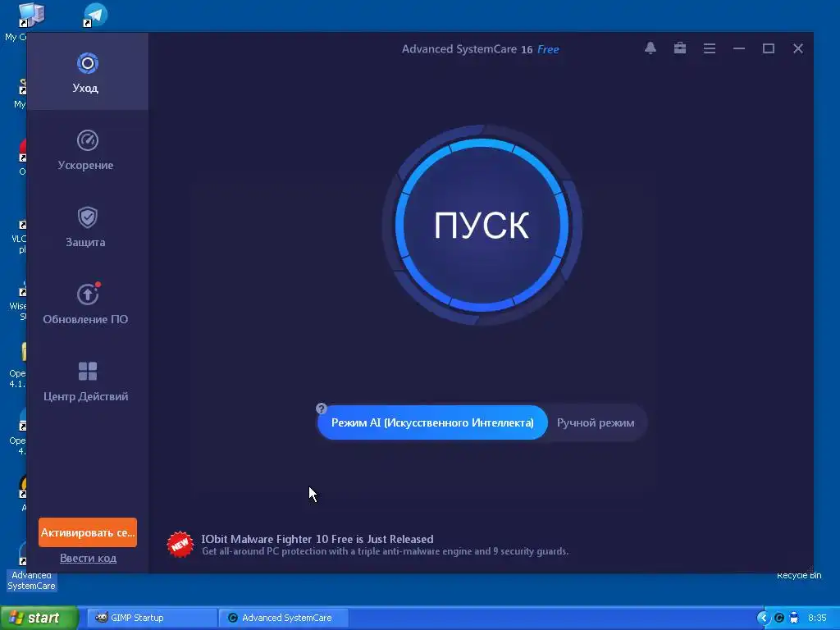The height and width of the screenshot is (630, 840).
Task: Start the scan with ПУСК button
Action: coord(482,225)
